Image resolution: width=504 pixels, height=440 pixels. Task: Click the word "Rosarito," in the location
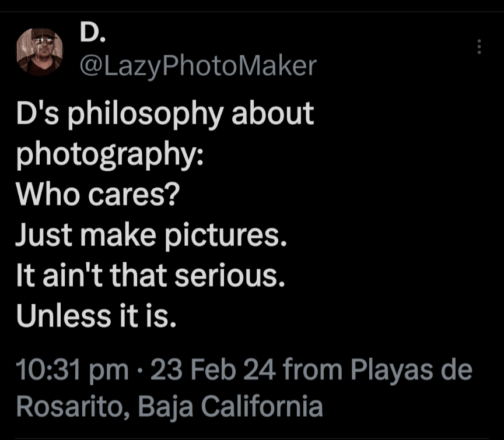63,406
